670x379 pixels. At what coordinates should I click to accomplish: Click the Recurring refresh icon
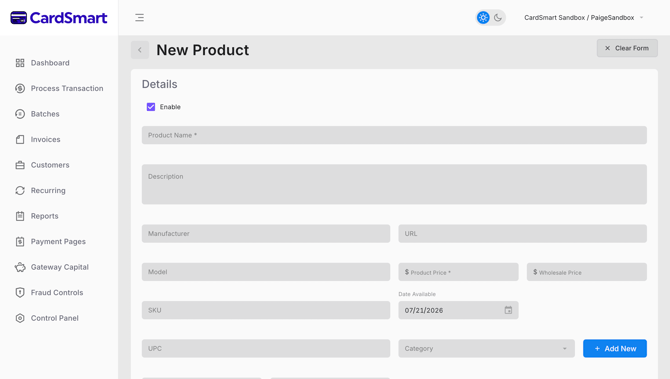[20, 191]
